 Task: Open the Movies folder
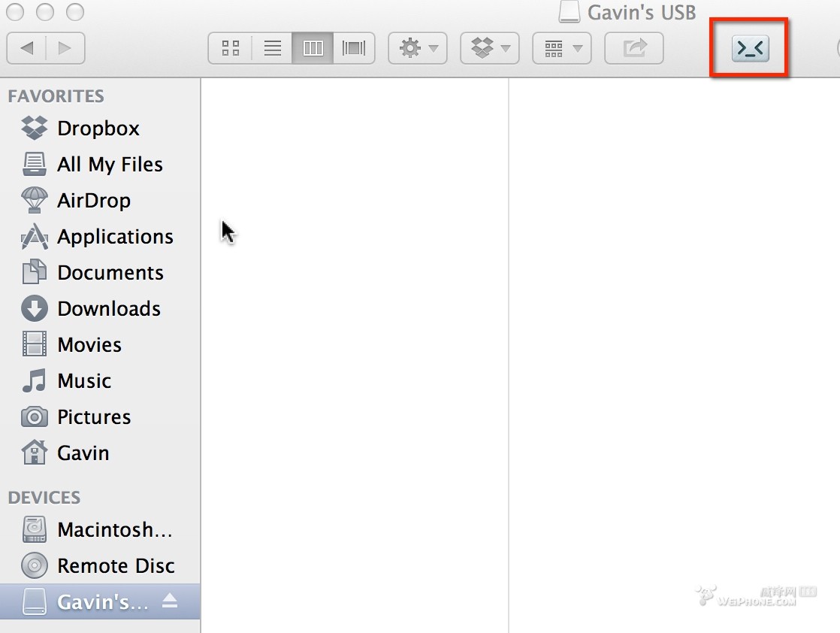coord(100,344)
